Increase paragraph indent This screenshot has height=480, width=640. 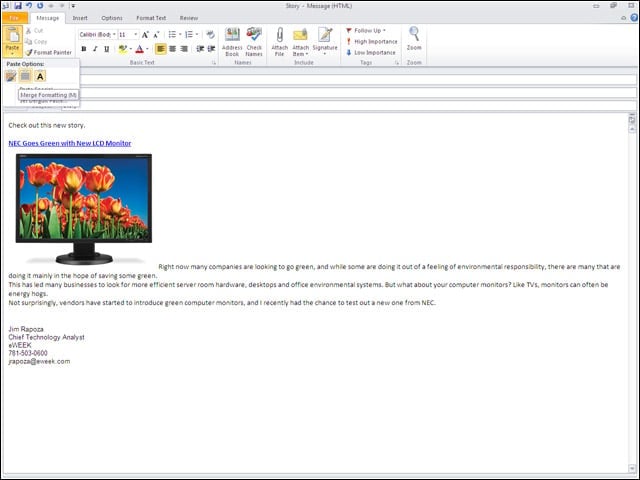[211, 49]
